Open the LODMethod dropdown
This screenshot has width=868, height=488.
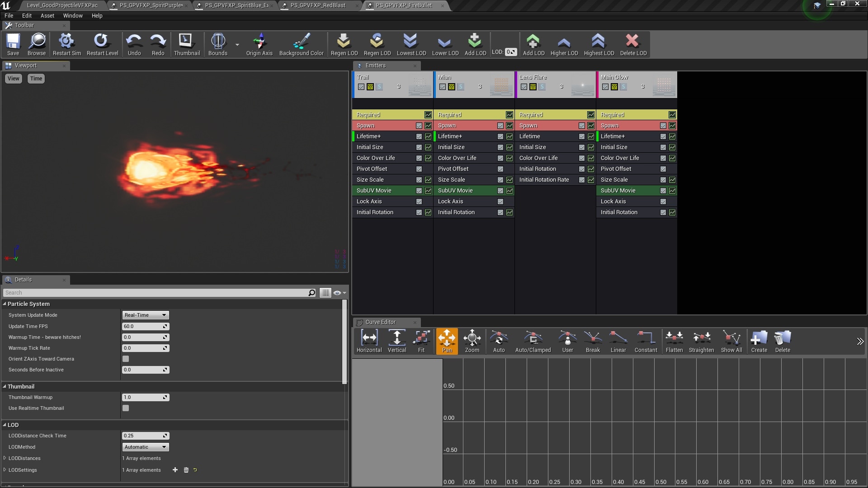145,447
